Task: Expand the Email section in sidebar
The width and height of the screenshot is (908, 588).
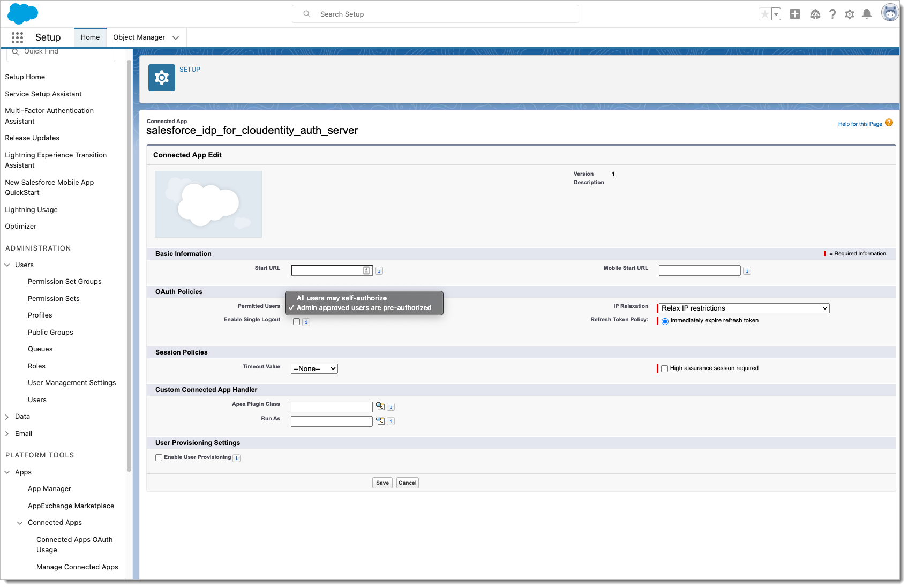Action: point(7,434)
